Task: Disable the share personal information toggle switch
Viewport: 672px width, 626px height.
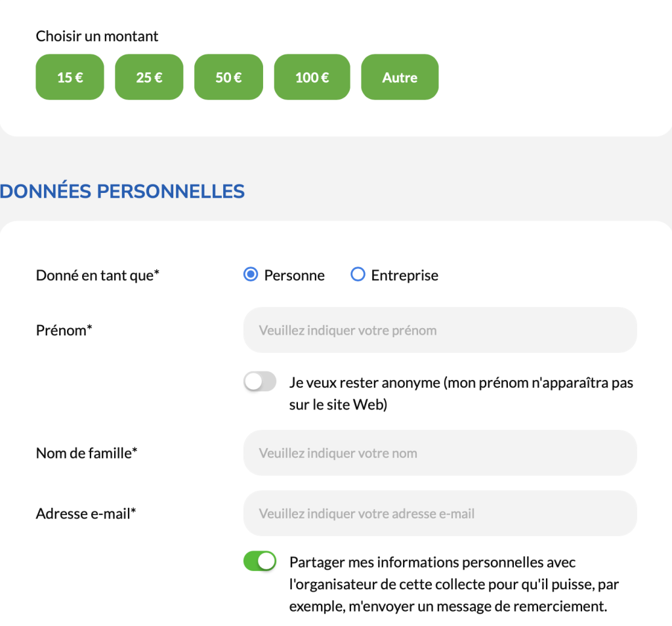Action: coord(260,562)
